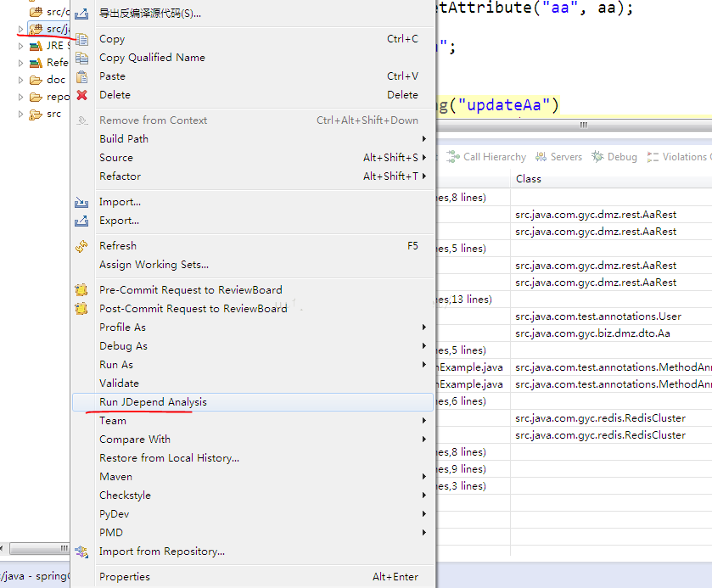The width and height of the screenshot is (712, 588).
Task: Expand the Refe libraries tree node
Action: click(x=20, y=63)
